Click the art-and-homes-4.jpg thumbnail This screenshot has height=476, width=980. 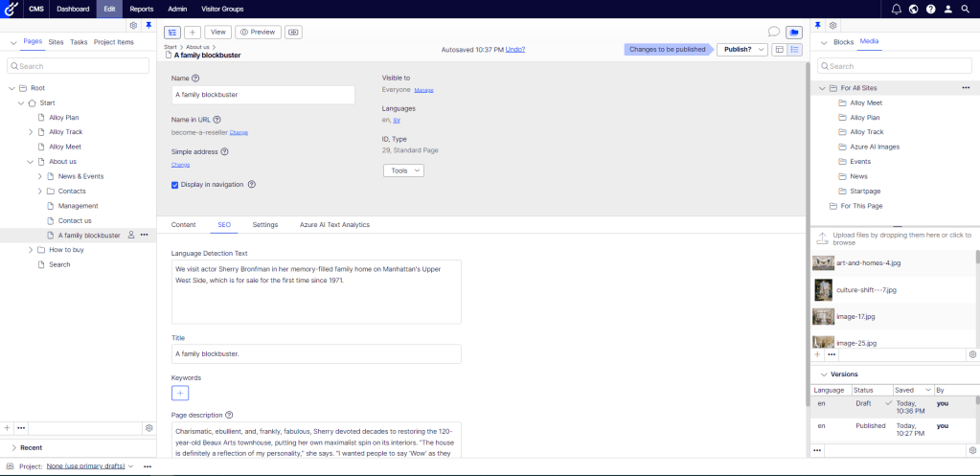823,263
